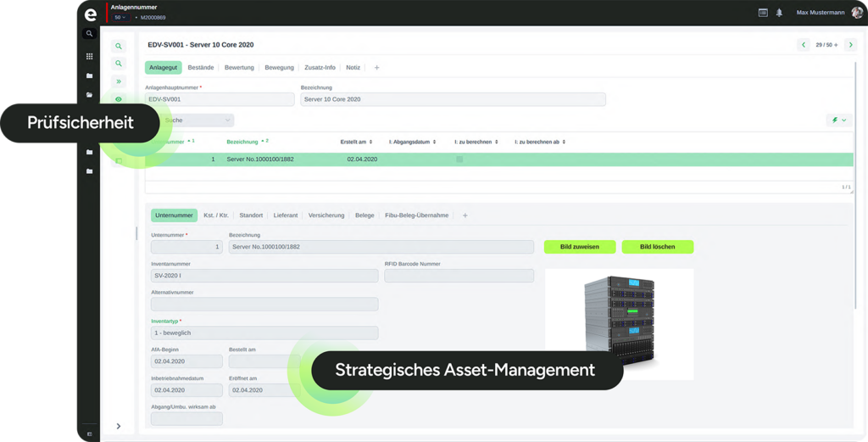Open the lightning bolt actions dropdown
The height and width of the screenshot is (442, 868).
pos(838,120)
